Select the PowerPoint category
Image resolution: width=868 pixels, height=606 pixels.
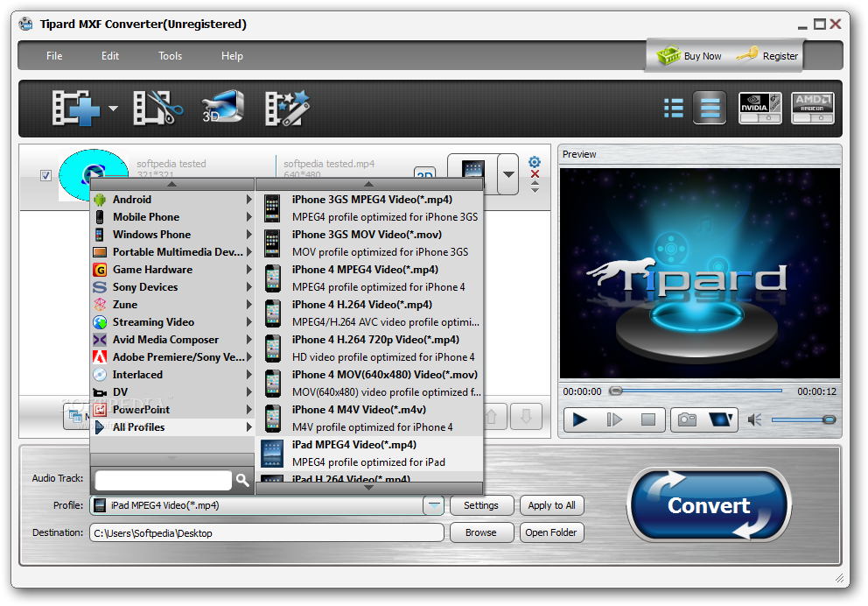coord(171,409)
